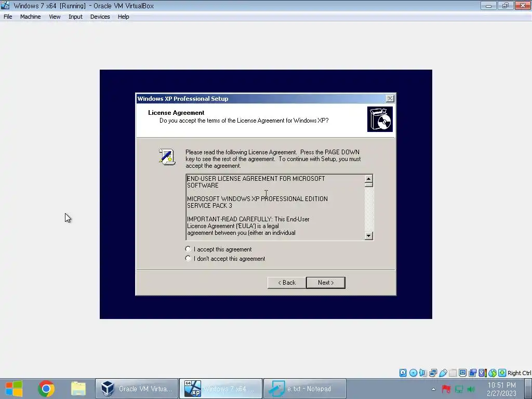This screenshot has width=532, height=399.
Task: Click the optical disc indicator in VirtualBox status bar
Action: point(413,373)
